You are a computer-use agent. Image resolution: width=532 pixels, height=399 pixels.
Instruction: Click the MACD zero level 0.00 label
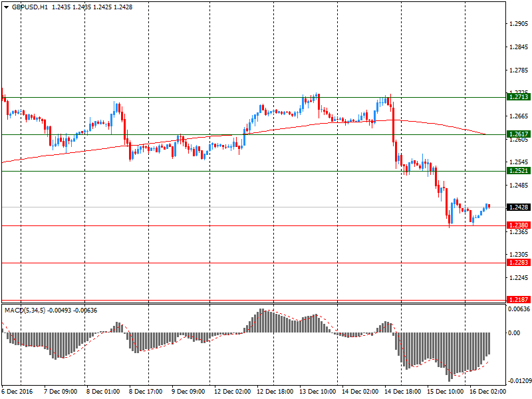[514, 333]
